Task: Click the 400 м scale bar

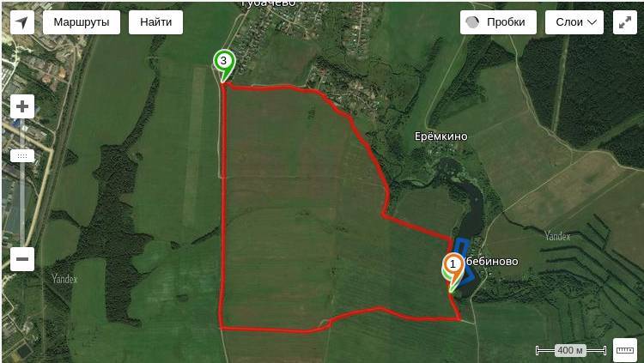Action: click(570, 350)
